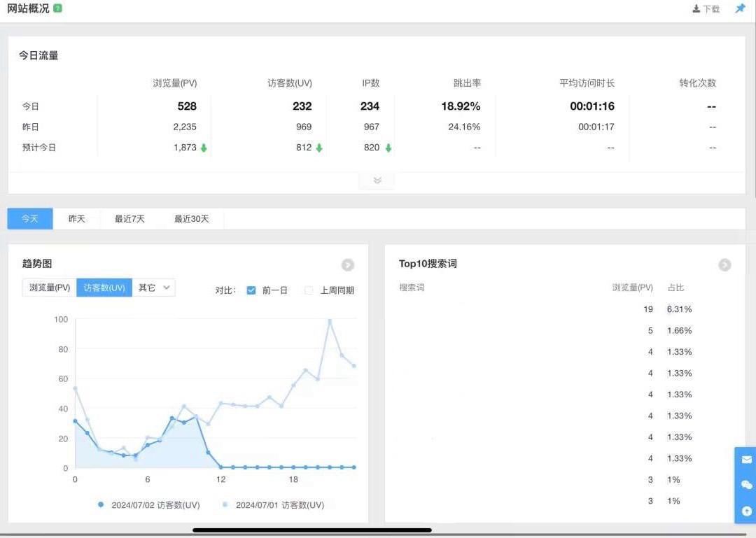Open Top10搜索词 details via its arrow icon

pos(724,265)
